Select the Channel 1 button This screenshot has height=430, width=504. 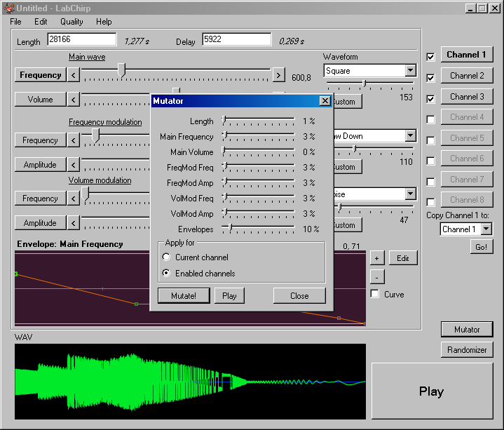point(467,54)
